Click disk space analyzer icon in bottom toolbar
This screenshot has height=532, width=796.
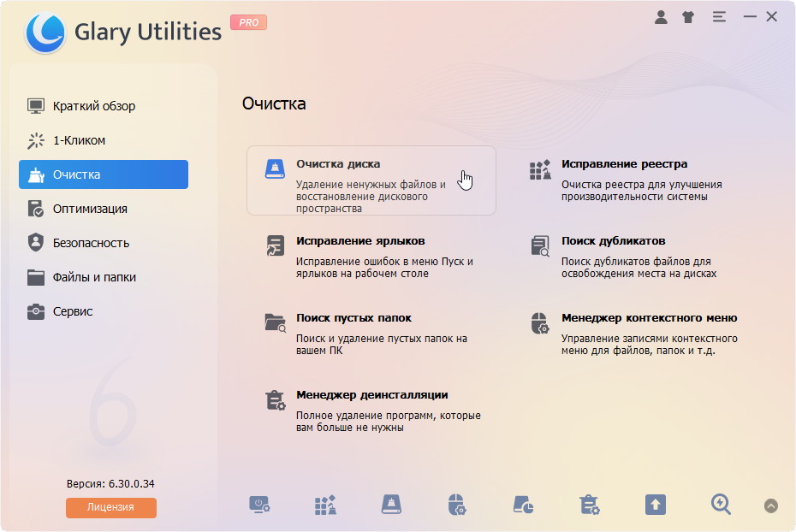pos(523,505)
